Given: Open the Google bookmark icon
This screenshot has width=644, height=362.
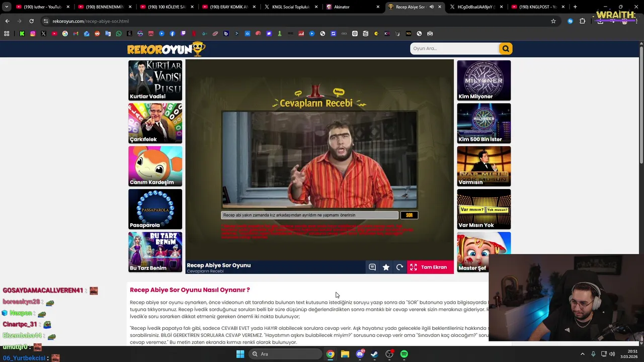Looking at the screenshot, I should [65, 34].
